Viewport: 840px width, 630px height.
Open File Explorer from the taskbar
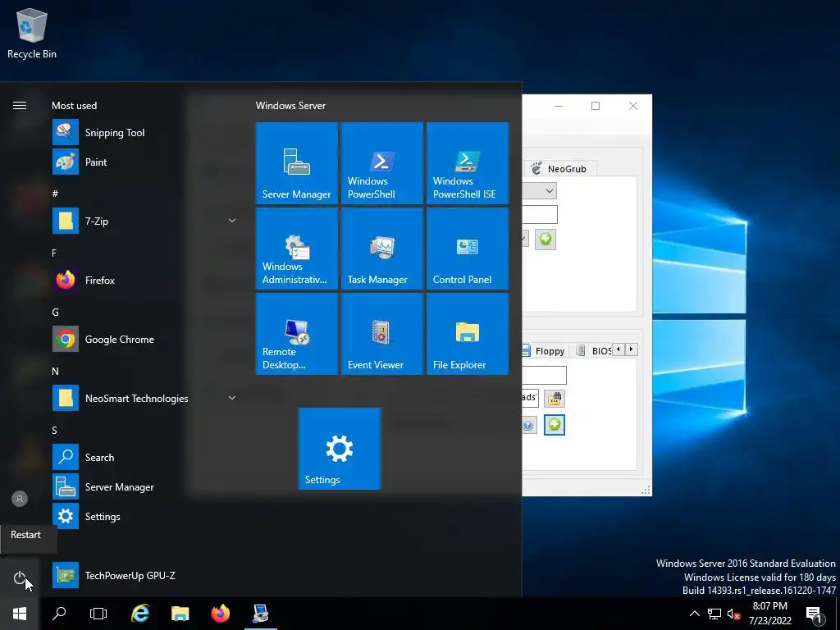pos(180,614)
